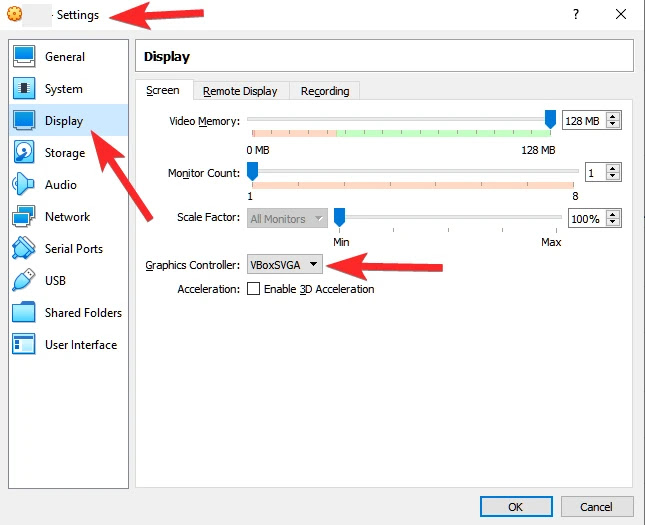
Task: Click the Video Memory slider handle
Action: 550,119
